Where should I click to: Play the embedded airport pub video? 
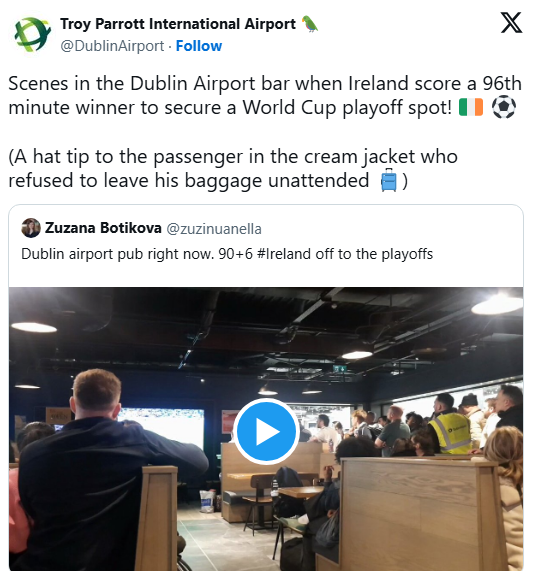pyautogui.click(x=266, y=432)
